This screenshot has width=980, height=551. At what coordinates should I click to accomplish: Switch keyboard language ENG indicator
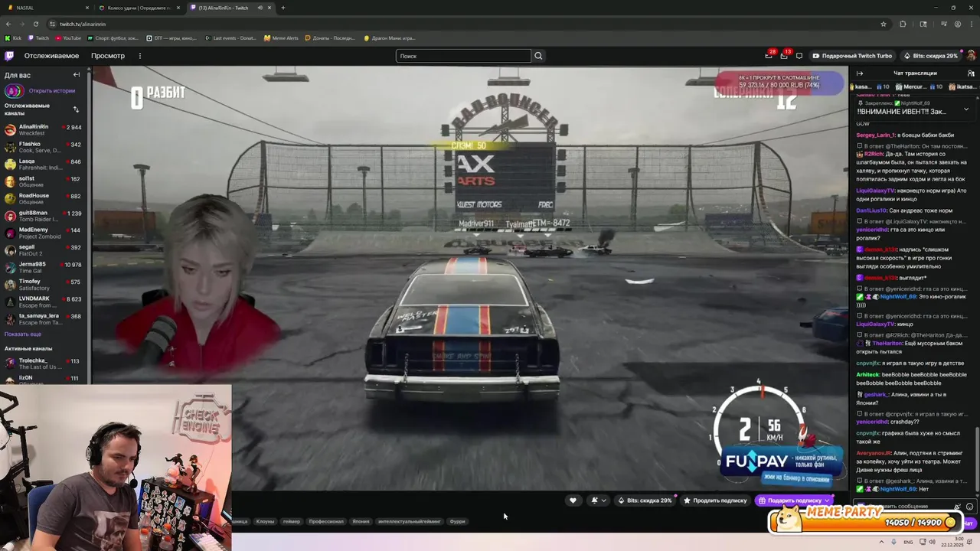[x=908, y=542]
